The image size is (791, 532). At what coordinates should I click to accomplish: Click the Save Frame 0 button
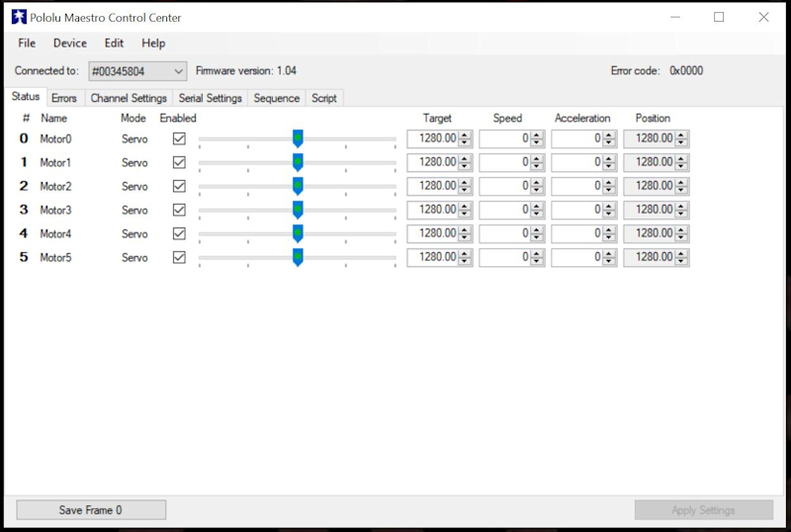coord(91,510)
